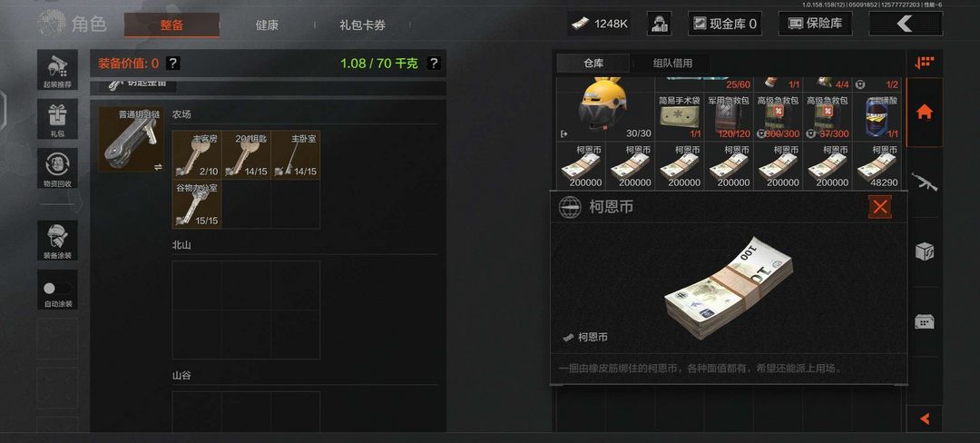
Task: Switch to the 礼包卡券 tab
Action: 362,25
